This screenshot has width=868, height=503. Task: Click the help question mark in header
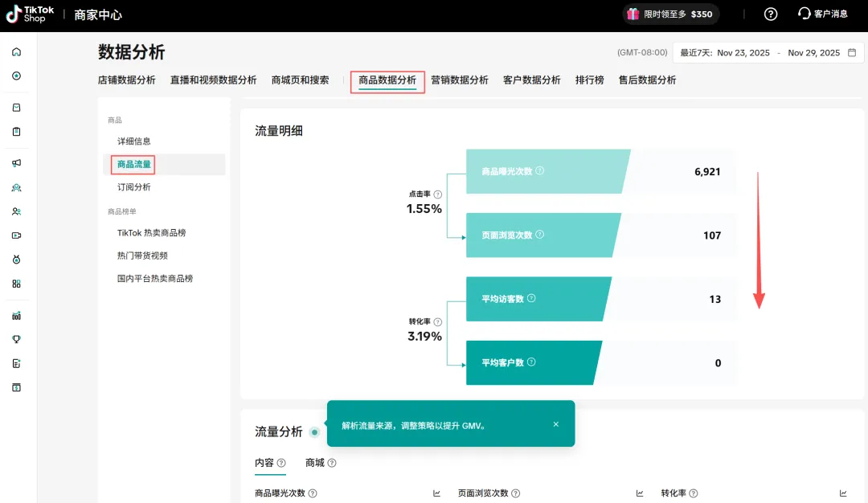click(770, 14)
